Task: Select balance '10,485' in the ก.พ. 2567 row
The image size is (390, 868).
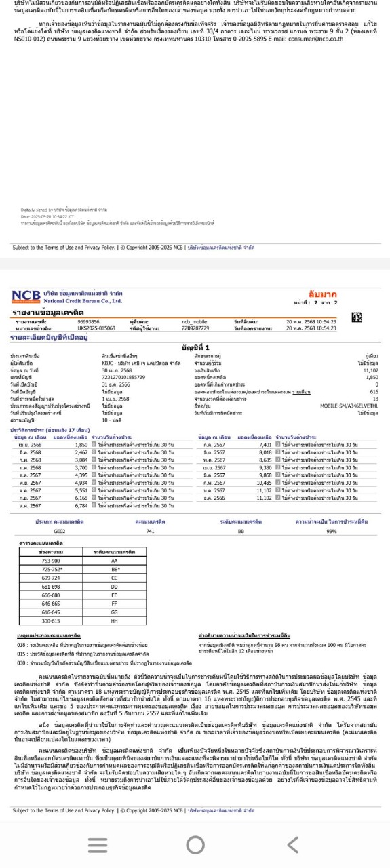Action: point(265,482)
